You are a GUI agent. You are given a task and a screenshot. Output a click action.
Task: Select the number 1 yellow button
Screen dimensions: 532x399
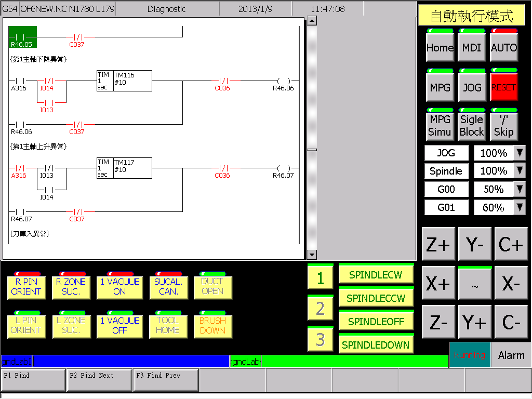[x=320, y=277]
